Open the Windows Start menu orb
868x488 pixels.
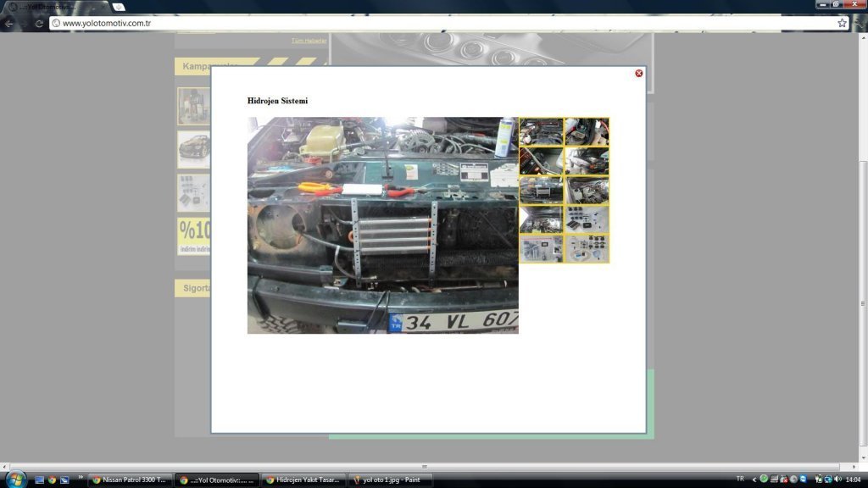pos(16,480)
